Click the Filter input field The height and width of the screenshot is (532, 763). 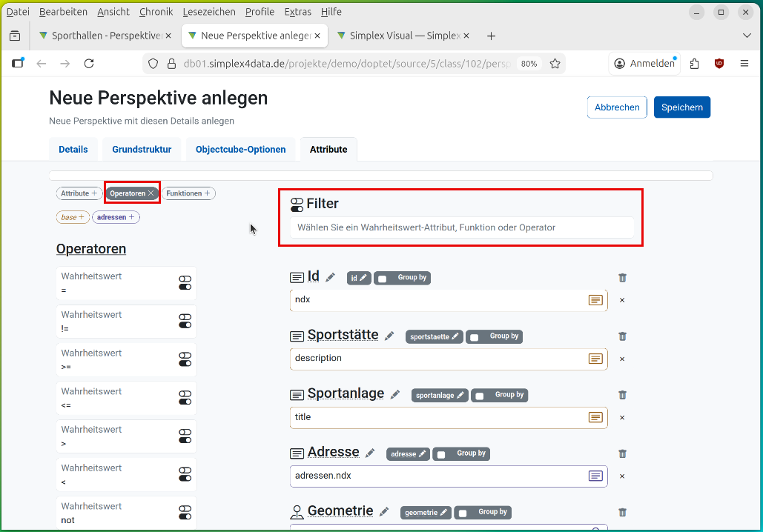(460, 227)
